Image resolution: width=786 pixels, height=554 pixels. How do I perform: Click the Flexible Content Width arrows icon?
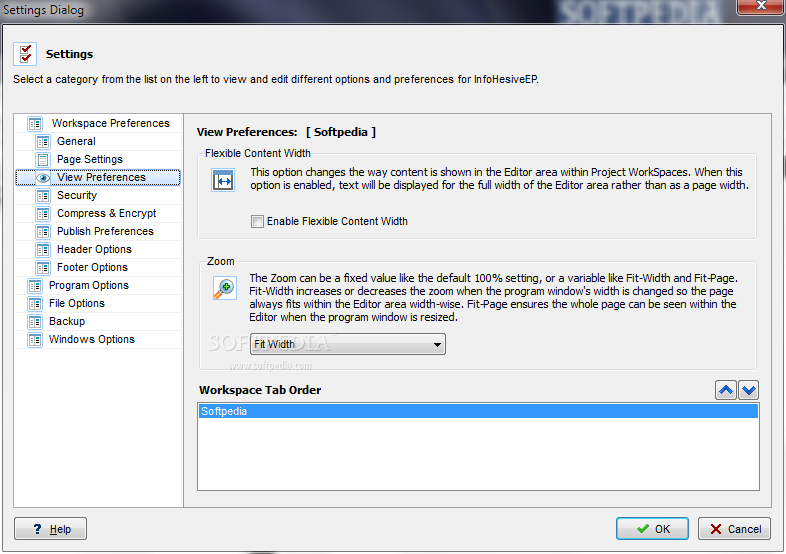[223, 180]
